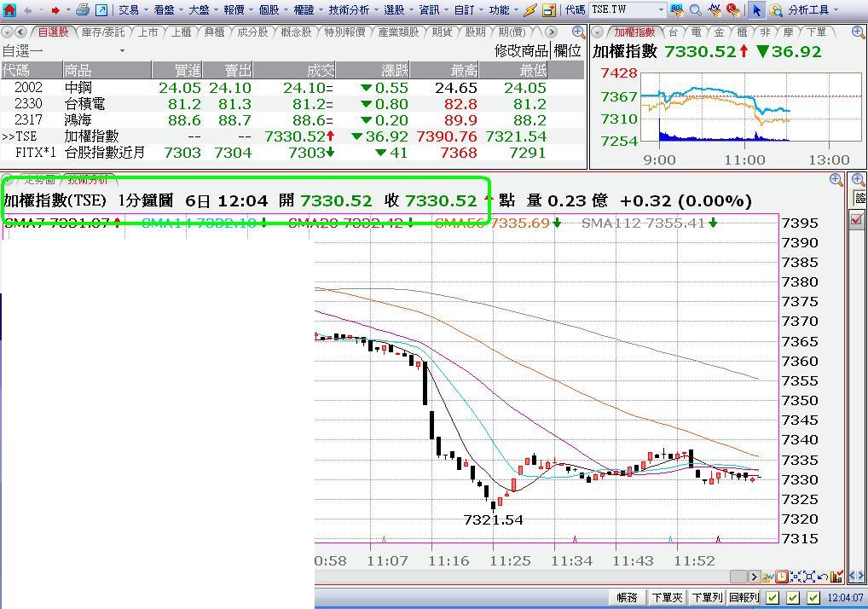Click the blue undo arrow icon
The height and width of the screenshot is (609, 868).
(822, 577)
